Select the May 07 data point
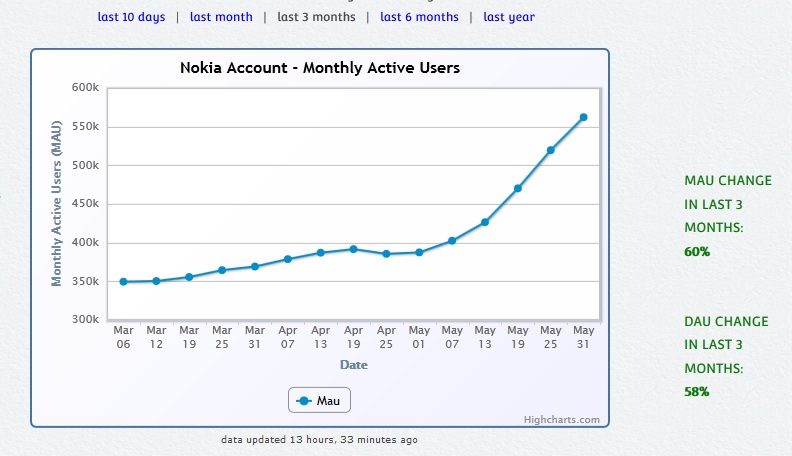This screenshot has height=456, width=792. tap(452, 241)
